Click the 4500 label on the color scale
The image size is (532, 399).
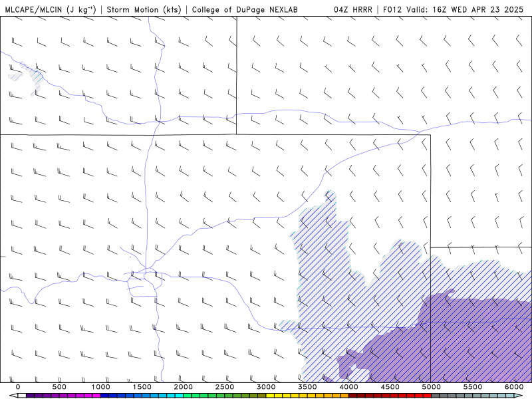tap(390, 387)
